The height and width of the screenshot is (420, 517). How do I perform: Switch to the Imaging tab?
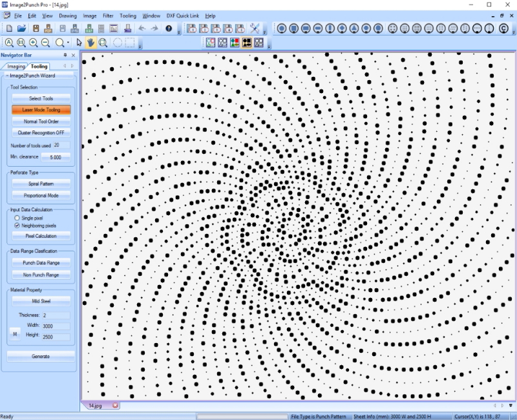click(16, 67)
